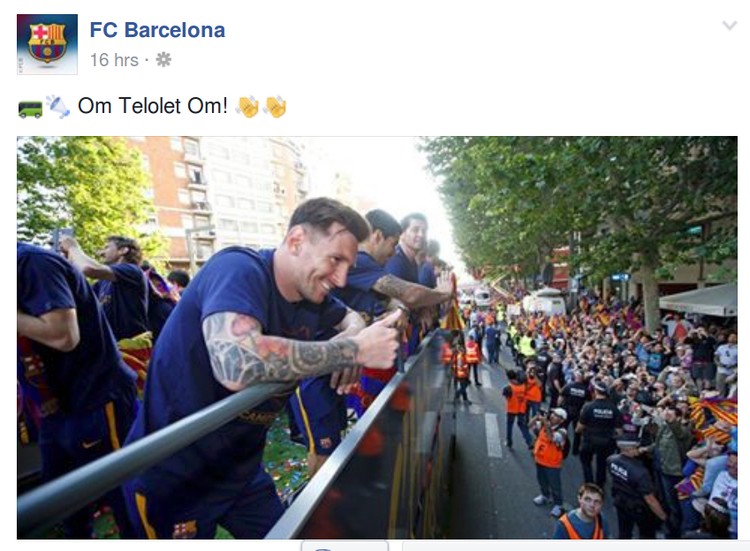The height and width of the screenshot is (551, 750).
Task: Click the smiling tattooed player's face
Action: pos(321,261)
